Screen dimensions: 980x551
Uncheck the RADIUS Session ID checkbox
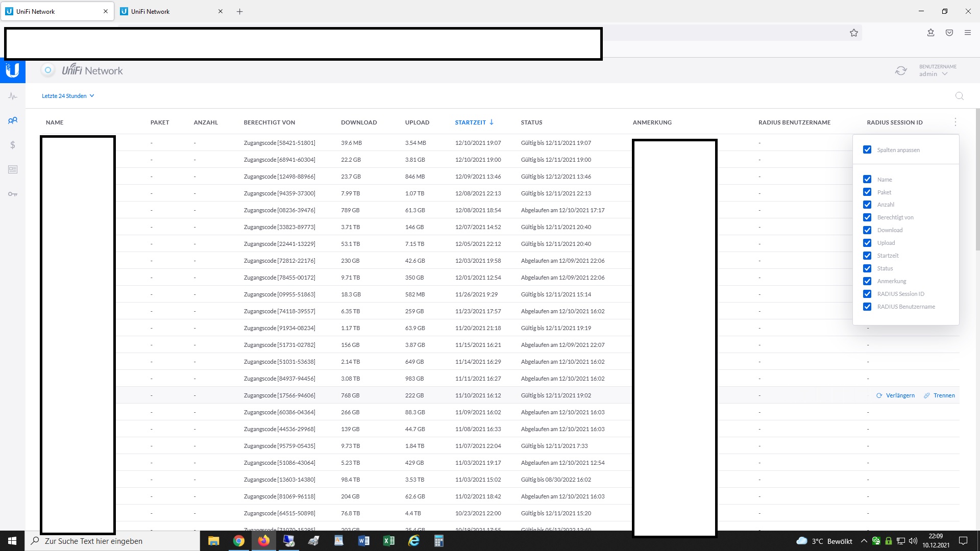[x=867, y=294]
